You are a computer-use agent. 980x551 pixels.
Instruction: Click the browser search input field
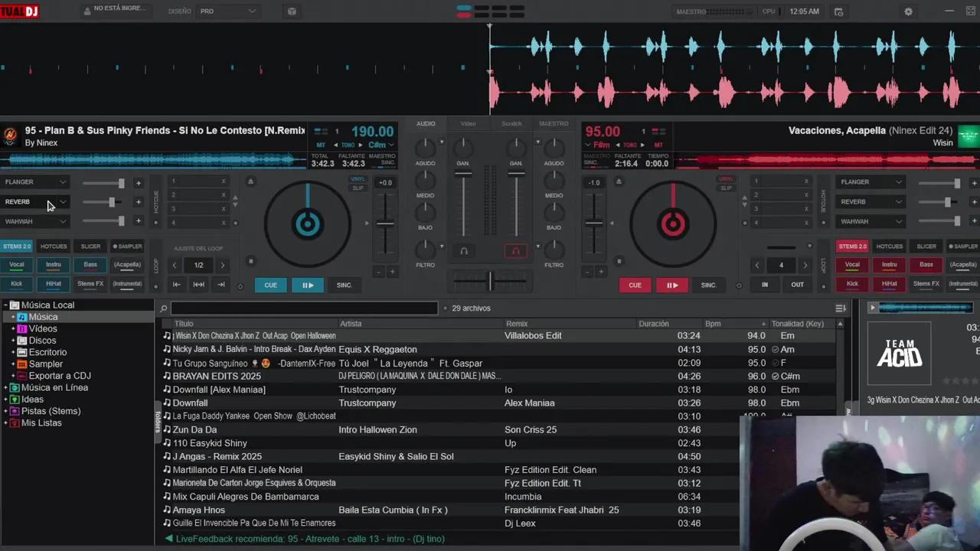click(304, 308)
